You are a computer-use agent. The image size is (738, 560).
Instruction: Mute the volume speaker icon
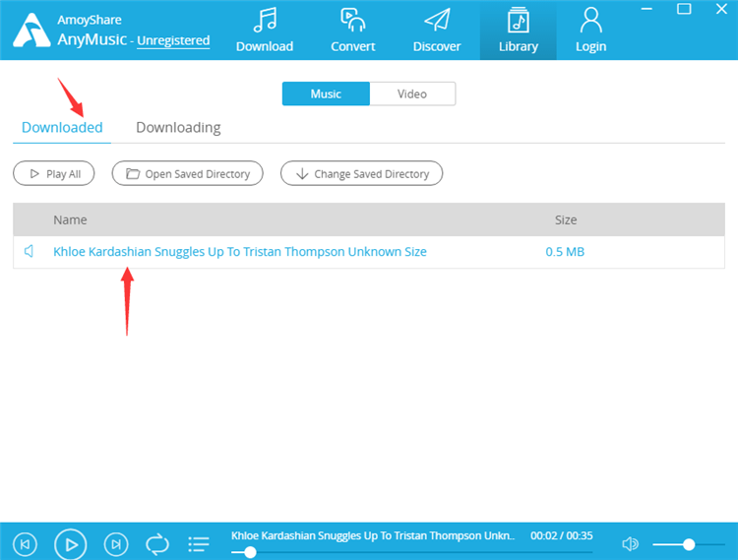630,544
